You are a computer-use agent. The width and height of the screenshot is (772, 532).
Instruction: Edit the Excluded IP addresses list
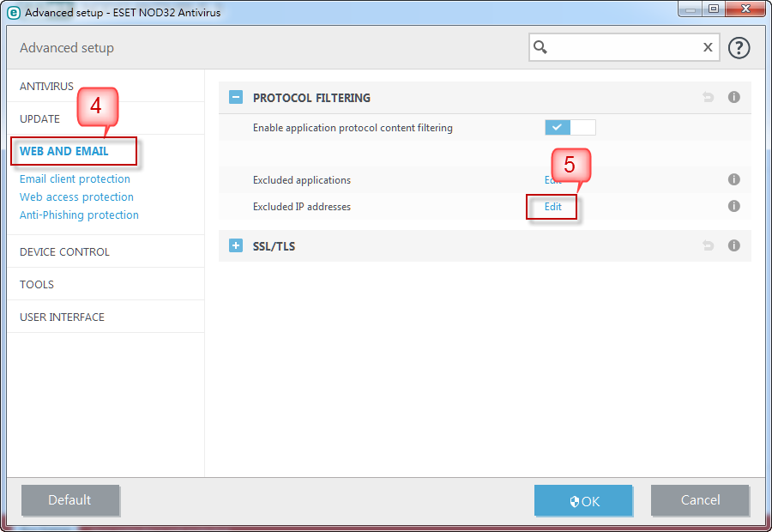[552, 207]
